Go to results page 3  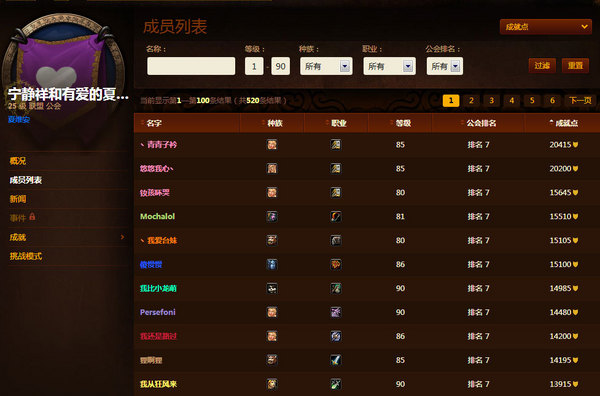(491, 101)
